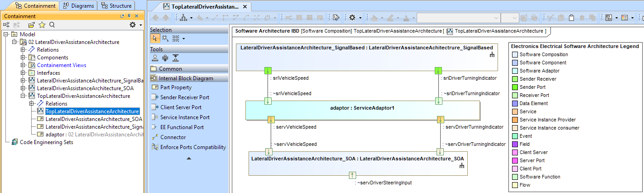Open the Containment gear options dropdown

(135, 25)
